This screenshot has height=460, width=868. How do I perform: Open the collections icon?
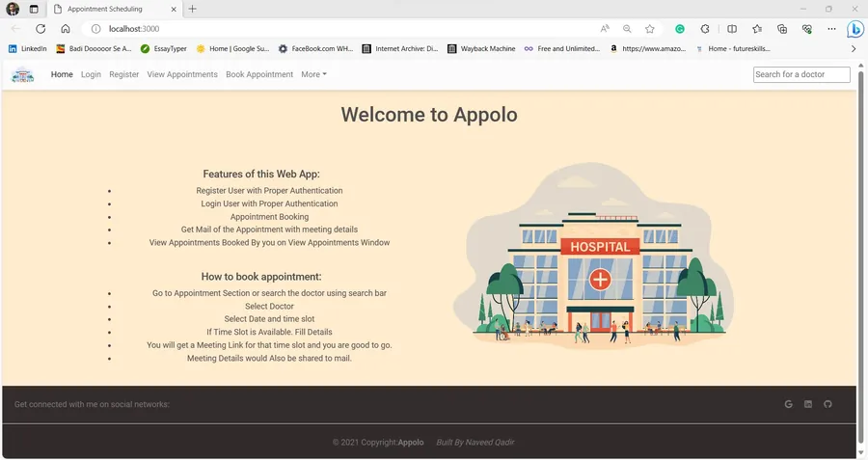(782, 29)
